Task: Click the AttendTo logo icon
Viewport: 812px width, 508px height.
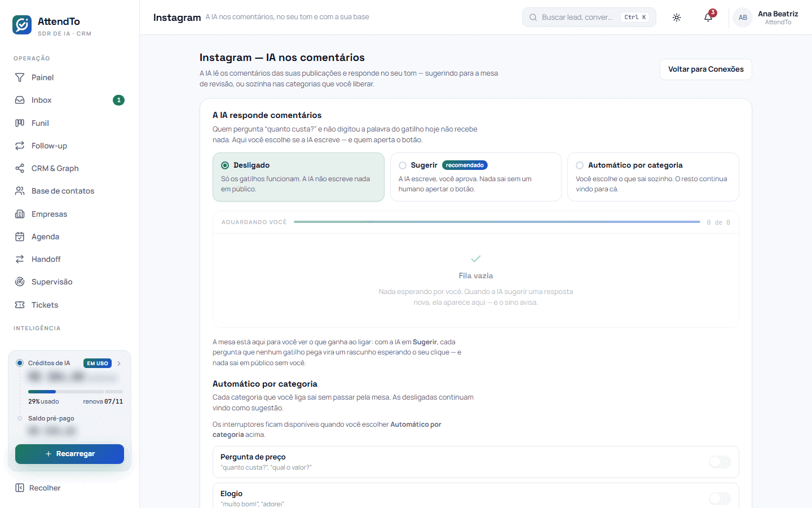Action: (x=22, y=25)
